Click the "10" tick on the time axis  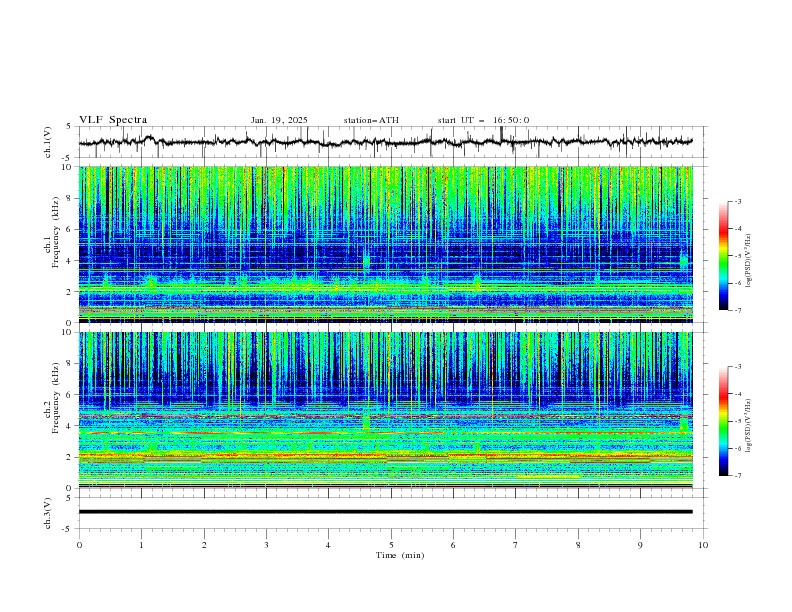703,545
